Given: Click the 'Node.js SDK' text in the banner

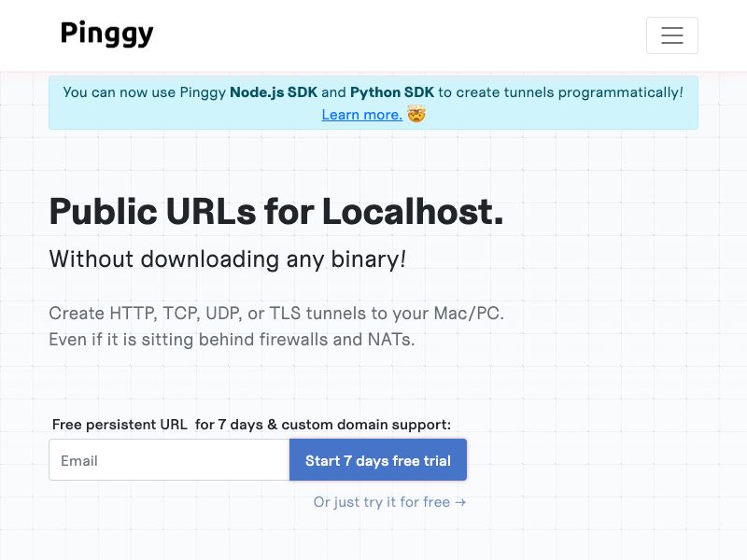Looking at the screenshot, I should [273, 92].
